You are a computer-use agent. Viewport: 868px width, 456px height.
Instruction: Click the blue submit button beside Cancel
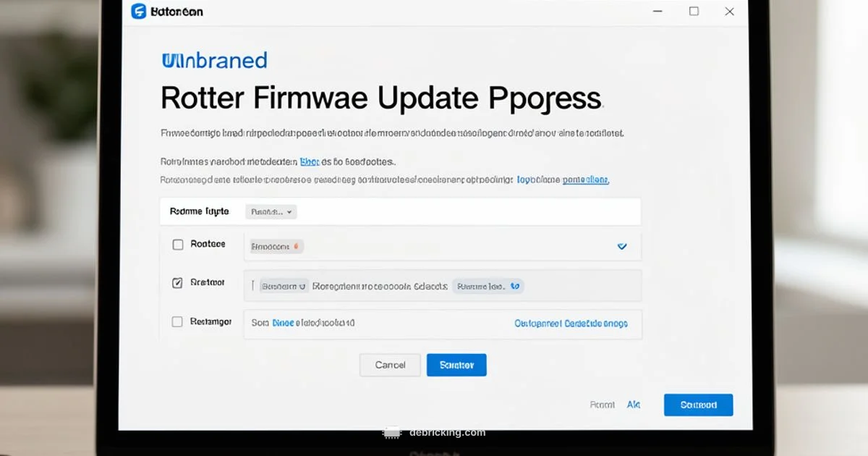coord(456,365)
